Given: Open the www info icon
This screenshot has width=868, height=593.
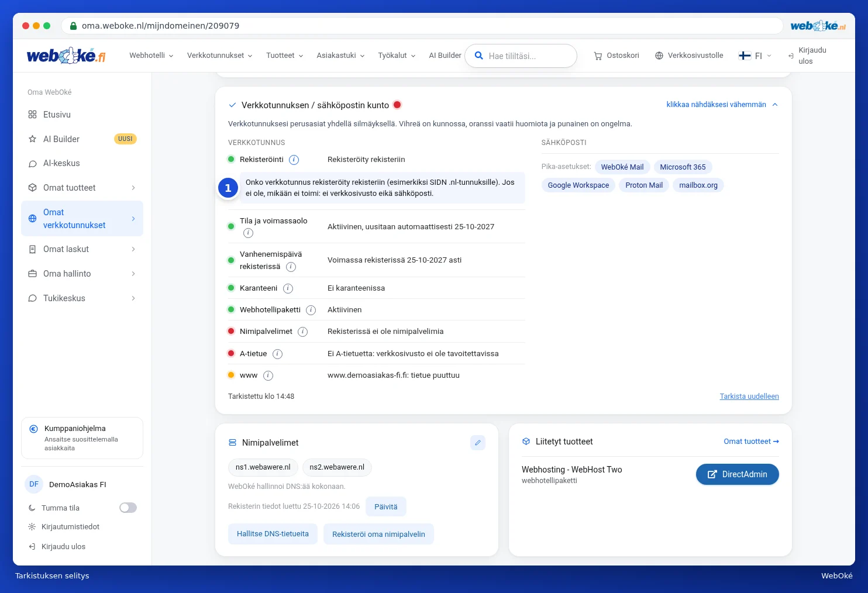Looking at the screenshot, I should tap(268, 375).
